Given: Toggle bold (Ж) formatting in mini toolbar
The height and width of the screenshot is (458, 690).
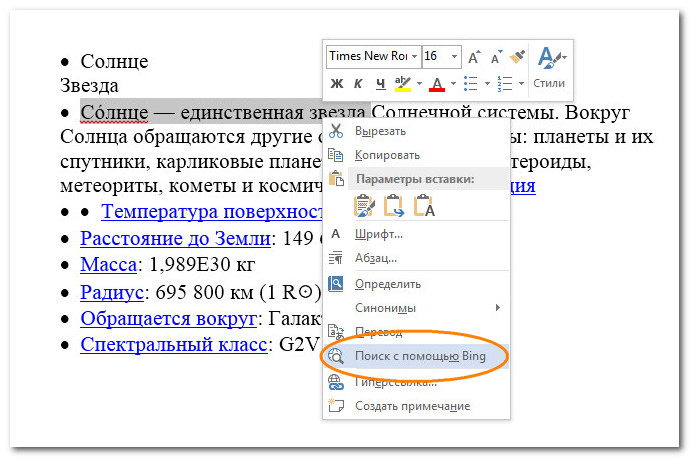Looking at the screenshot, I should 337,83.
